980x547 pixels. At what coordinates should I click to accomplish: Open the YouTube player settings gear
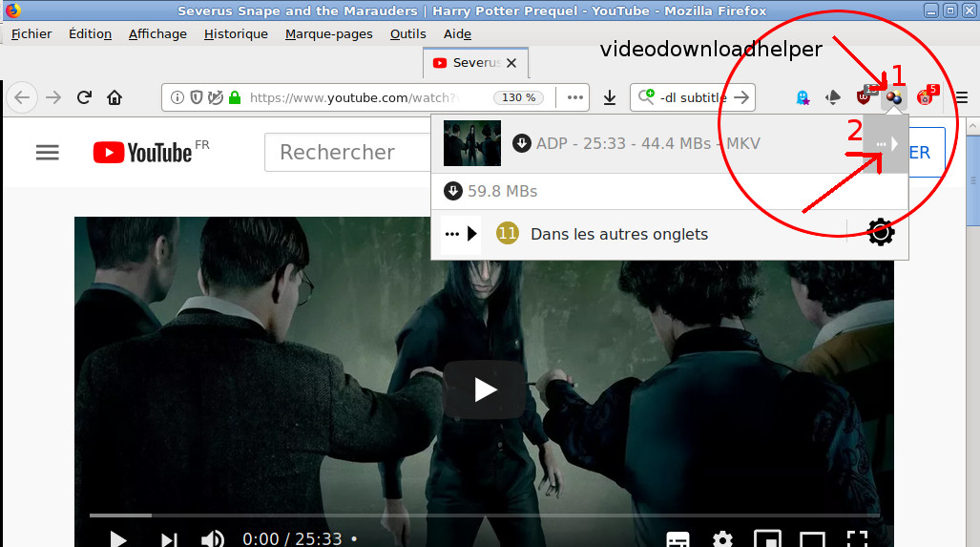(x=722, y=538)
